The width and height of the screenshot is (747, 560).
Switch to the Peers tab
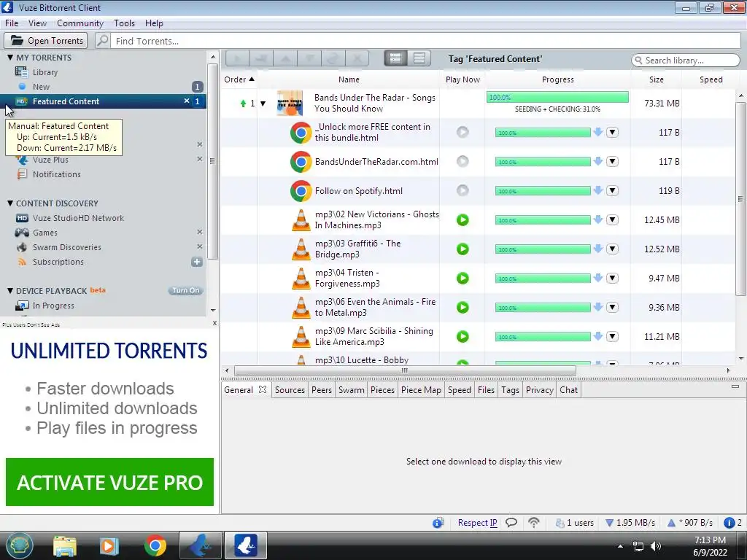tap(322, 390)
